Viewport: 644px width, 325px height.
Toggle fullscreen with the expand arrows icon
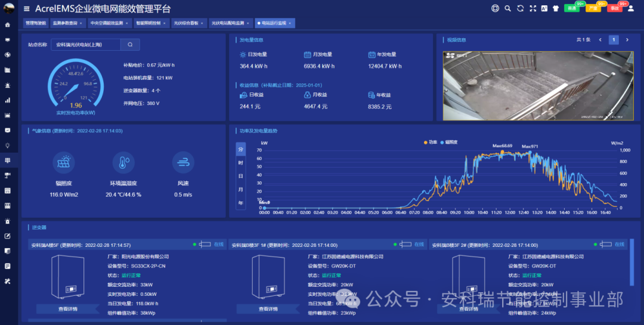[x=532, y=8]
